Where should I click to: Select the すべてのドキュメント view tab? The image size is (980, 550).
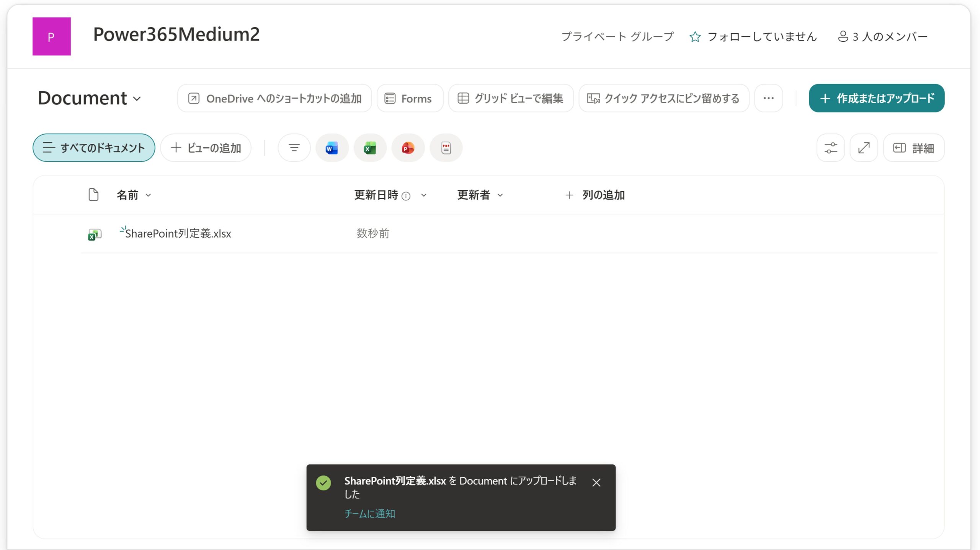tap(94, 148)
